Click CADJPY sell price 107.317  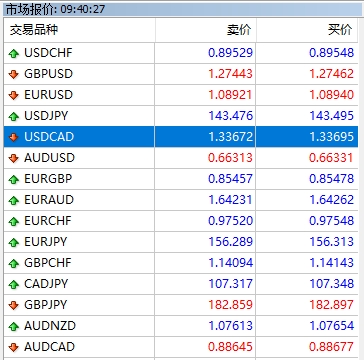click(231, 284)
